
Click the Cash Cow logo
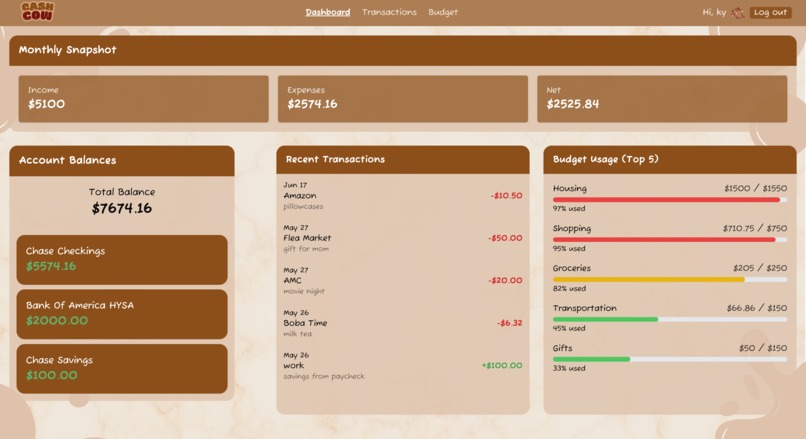coord(37,11)
